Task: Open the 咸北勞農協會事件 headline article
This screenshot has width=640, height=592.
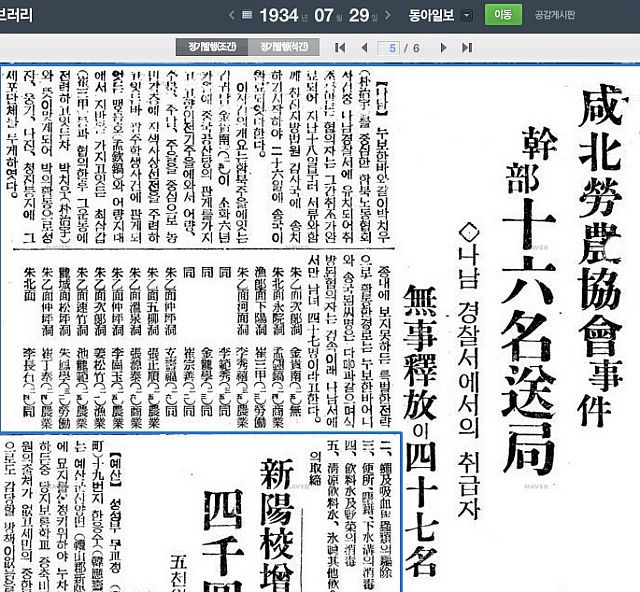Action: (599, 255)
